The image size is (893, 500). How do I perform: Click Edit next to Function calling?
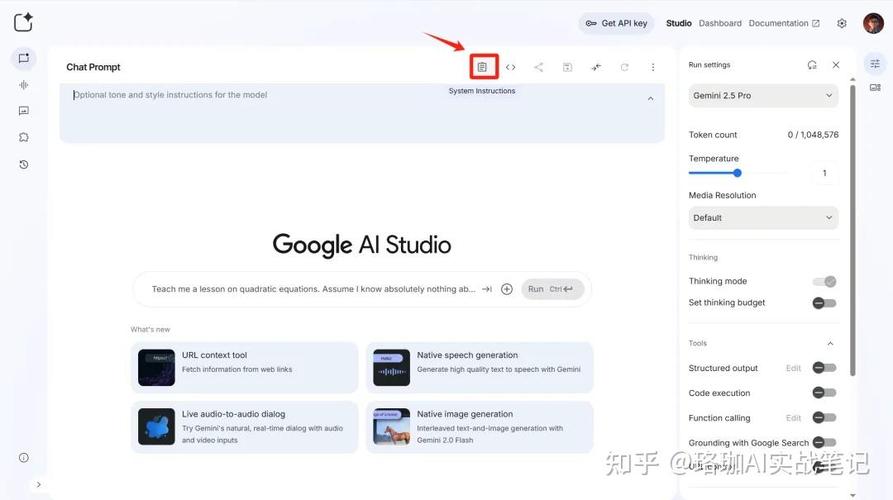pyautogui.click(x=793, y=418)
